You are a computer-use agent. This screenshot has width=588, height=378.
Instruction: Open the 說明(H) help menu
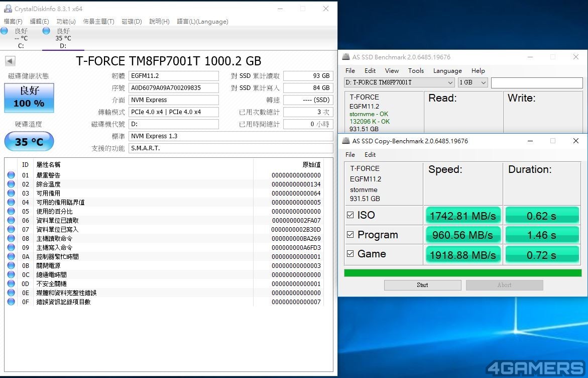(x=159, y=22)
